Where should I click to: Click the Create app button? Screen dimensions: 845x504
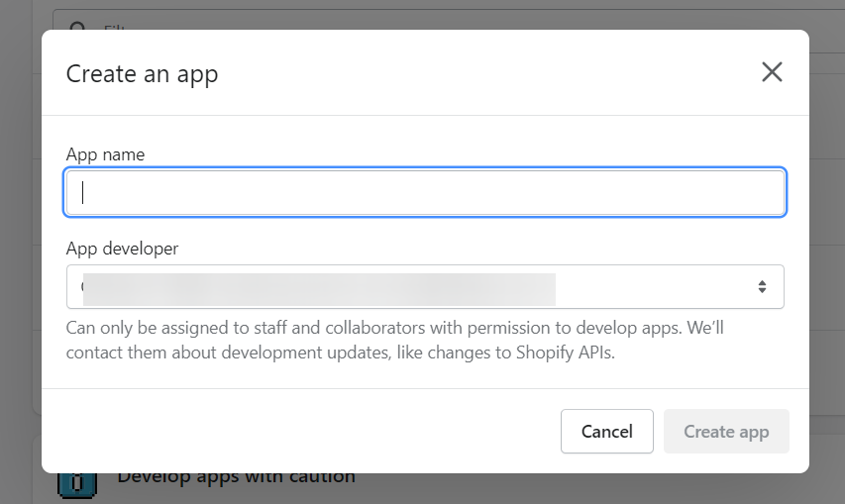(726, 432)
